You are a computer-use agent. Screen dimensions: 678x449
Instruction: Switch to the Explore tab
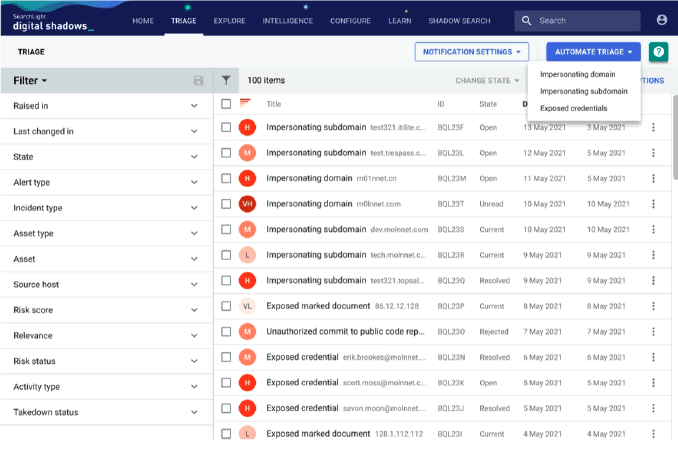click(x=229, y=21)
